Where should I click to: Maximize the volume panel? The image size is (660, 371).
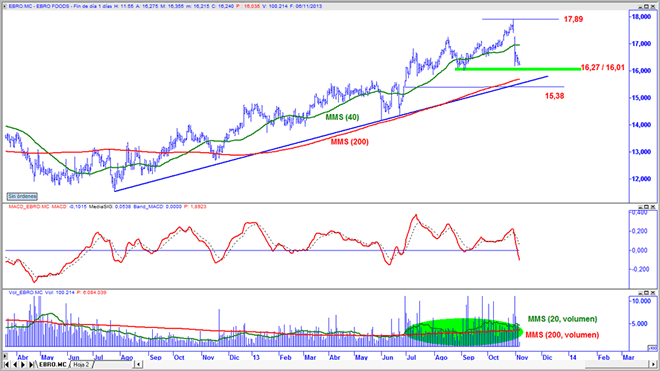coord(647,293)
